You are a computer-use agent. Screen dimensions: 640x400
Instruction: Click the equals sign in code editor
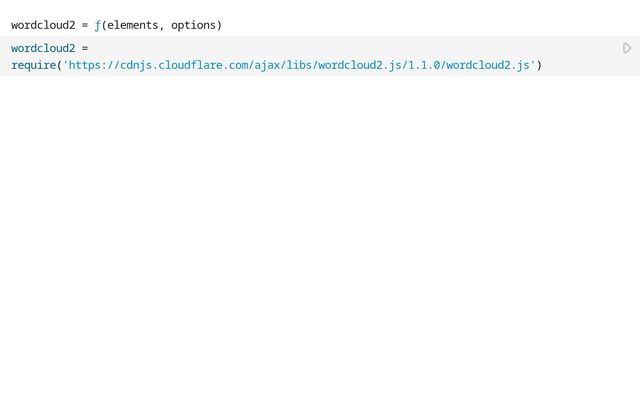click(x=85, y=48)
